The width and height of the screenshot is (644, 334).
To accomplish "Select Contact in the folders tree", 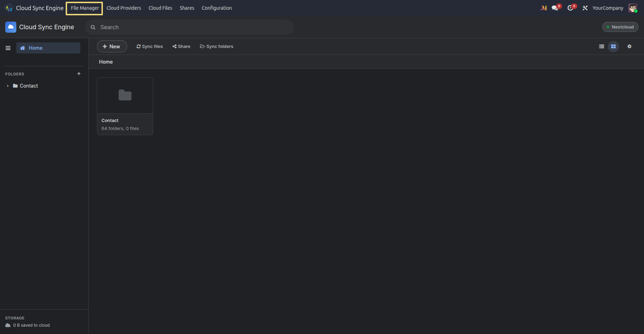I will [29, 86].
